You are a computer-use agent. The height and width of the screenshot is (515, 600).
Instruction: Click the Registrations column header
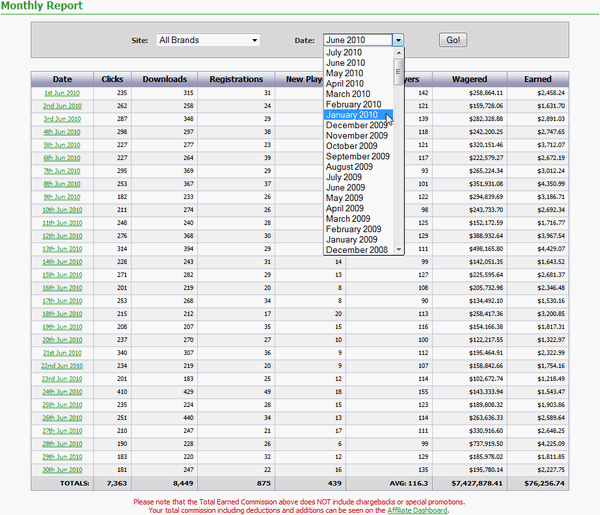tap(236, 79)
